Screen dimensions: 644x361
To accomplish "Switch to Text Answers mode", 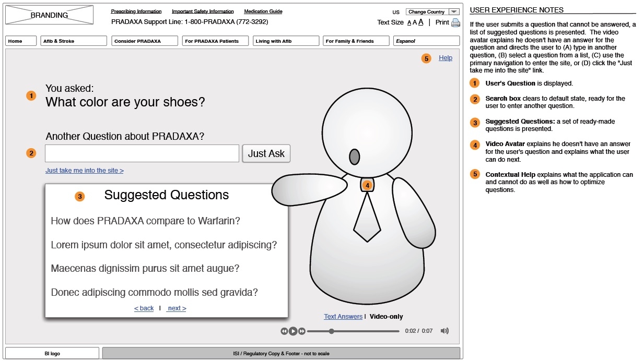I will [343, 317].
